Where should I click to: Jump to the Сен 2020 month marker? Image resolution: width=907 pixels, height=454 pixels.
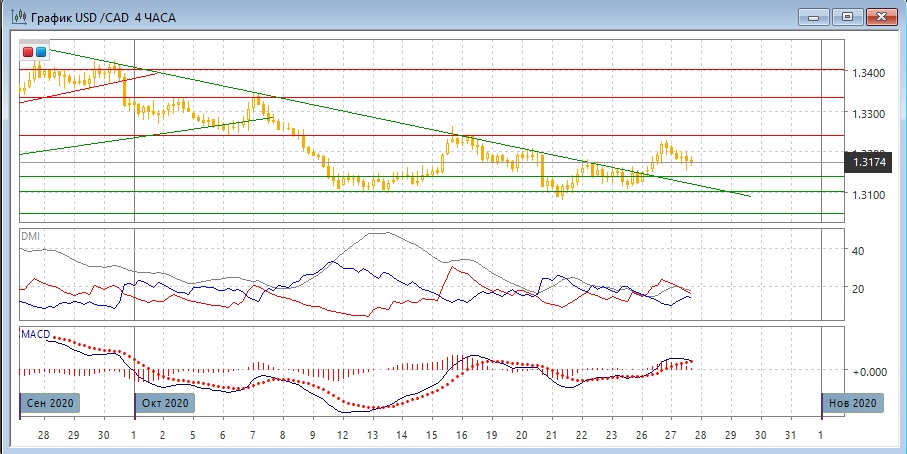pos(47,403)
